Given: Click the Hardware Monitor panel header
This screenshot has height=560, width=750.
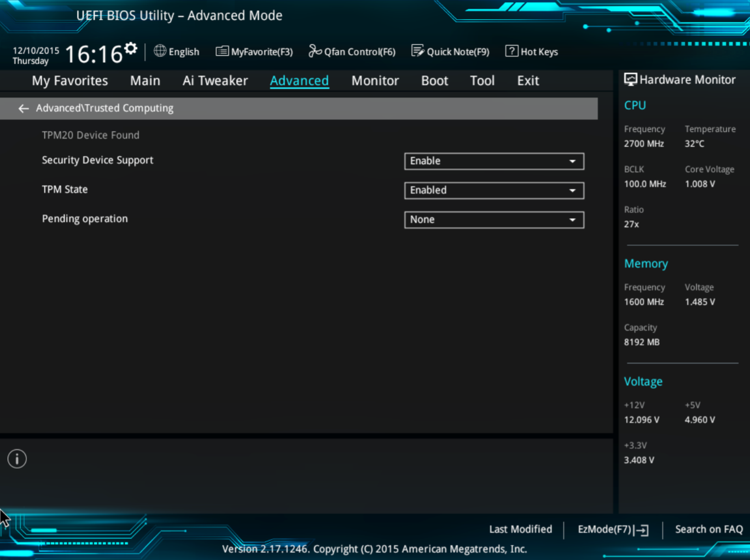Looking at the screenshot, I should pos(680,80).
